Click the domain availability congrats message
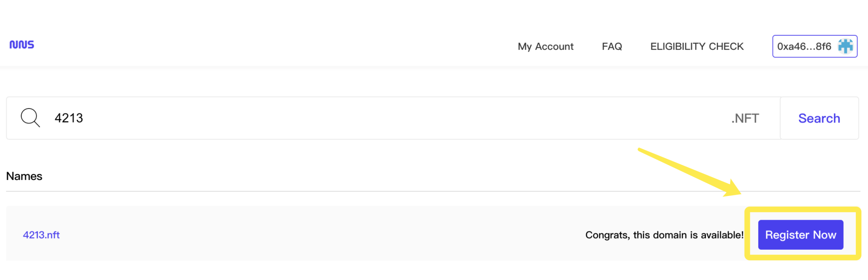Screen dimensions: 868x280 pyautogui.click(x=664, y=235)
